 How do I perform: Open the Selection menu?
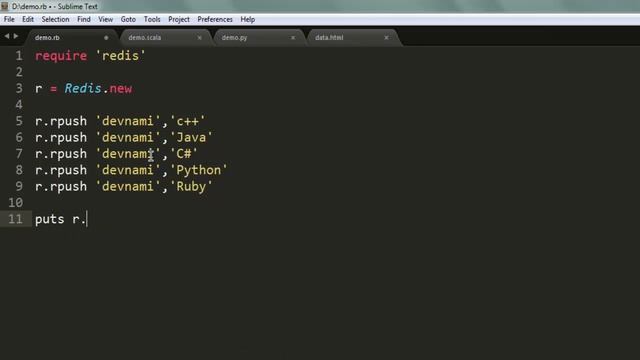tap(55, 20)
